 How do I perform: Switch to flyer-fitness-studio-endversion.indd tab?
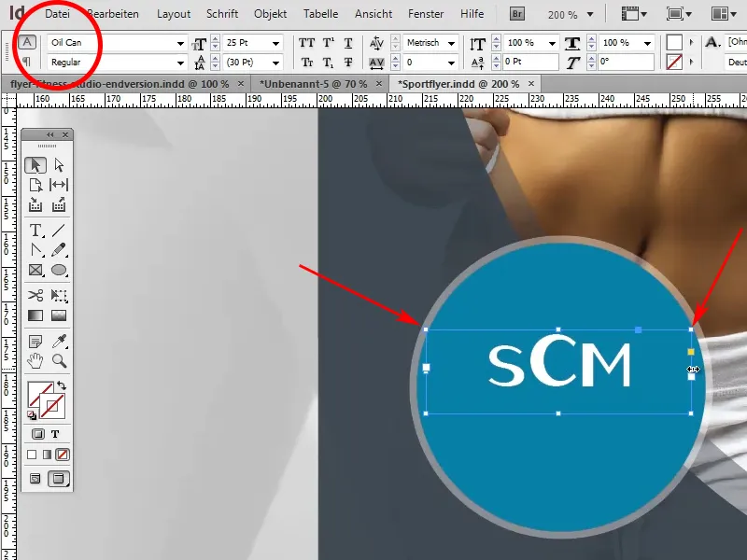click(x=120, y=84)
